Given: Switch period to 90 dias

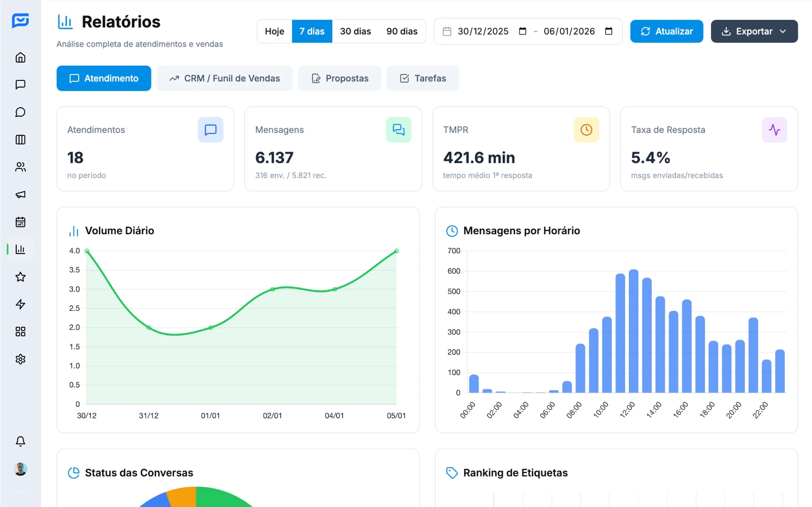Looking at the screenshot, I should [x=401, y=31].
